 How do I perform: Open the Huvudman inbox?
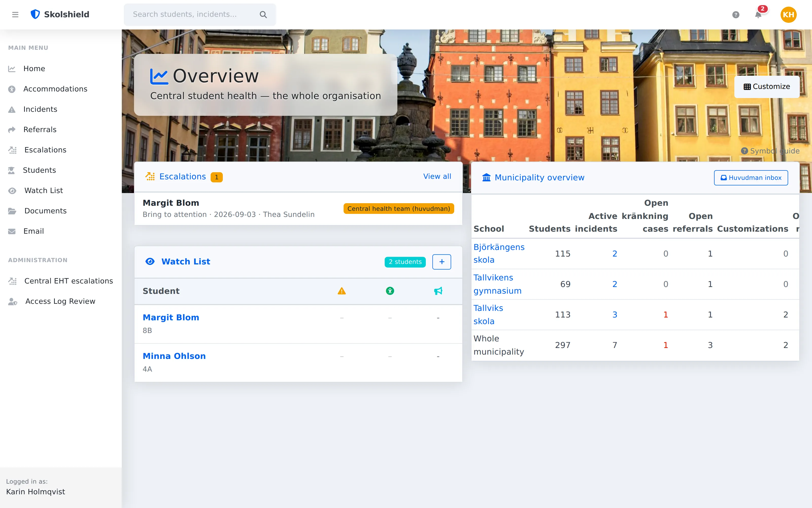(751, 178)
